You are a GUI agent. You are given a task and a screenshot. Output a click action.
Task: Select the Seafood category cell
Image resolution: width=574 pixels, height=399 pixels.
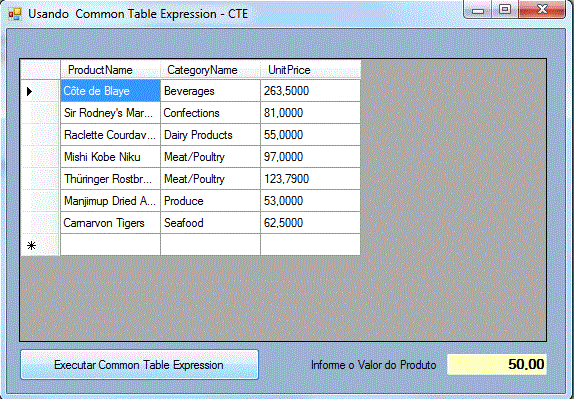coord(210,223)
